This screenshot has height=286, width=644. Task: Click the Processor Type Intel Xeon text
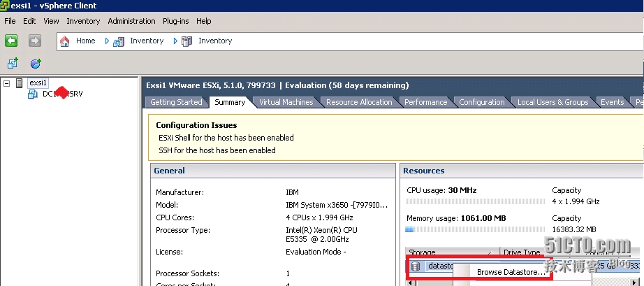[x=321, y=235]
